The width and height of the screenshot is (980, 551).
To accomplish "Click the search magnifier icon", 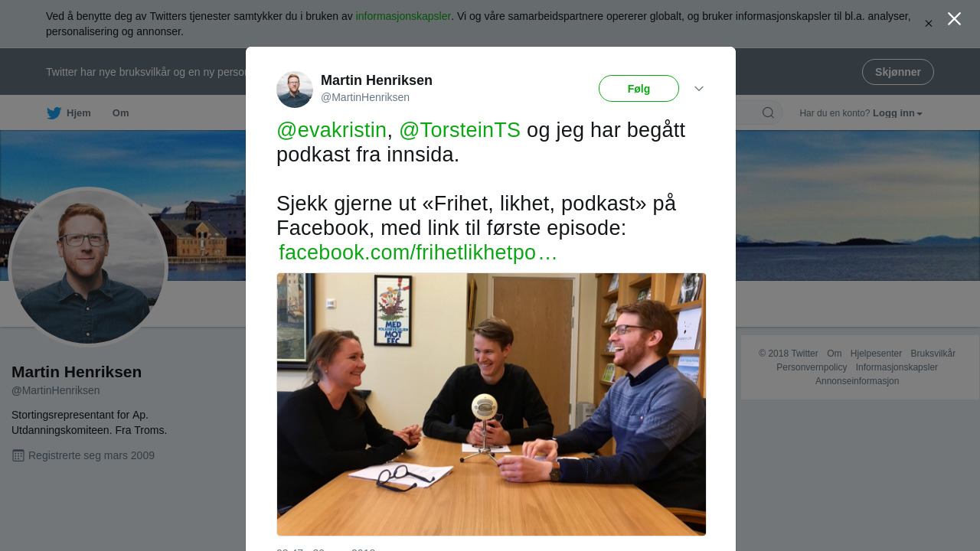I will tap(768, 113).
